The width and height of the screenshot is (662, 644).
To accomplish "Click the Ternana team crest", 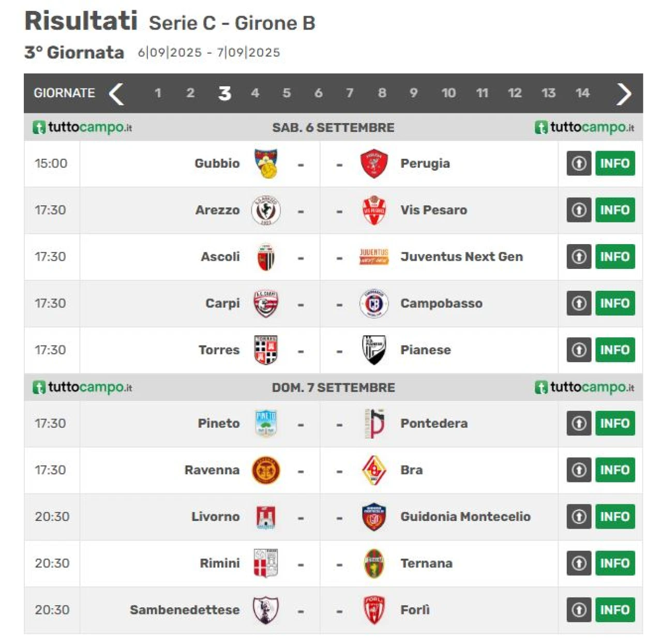I will click(x=374, y=563).
